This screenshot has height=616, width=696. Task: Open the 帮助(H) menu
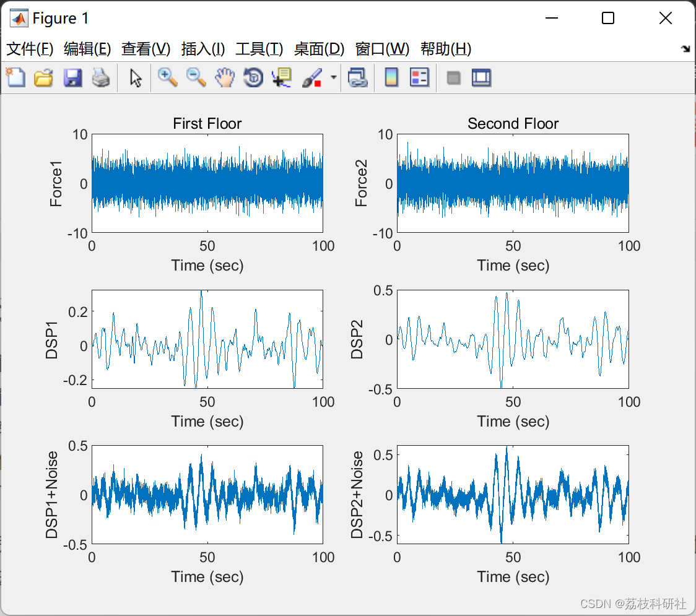(446, 49)
